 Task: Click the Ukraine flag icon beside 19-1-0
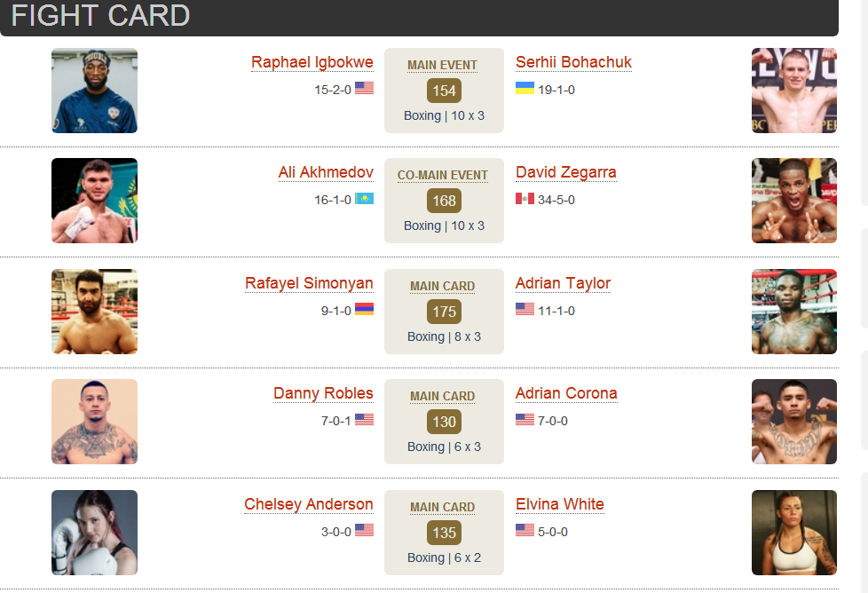point(525,88)
